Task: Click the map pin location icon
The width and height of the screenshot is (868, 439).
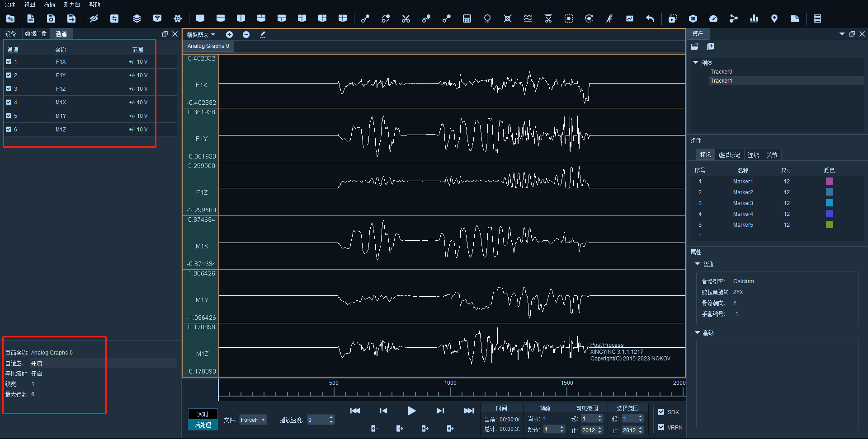Action: click(x=774, y=19)
